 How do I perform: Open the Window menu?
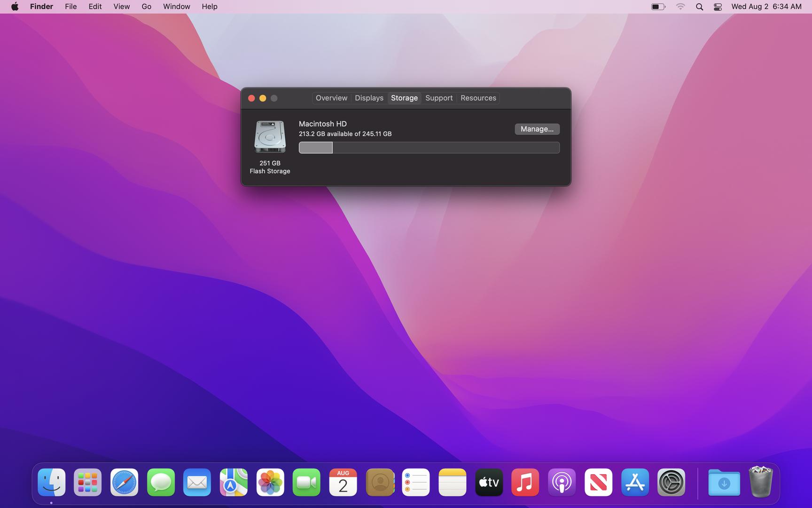point(177,7)
